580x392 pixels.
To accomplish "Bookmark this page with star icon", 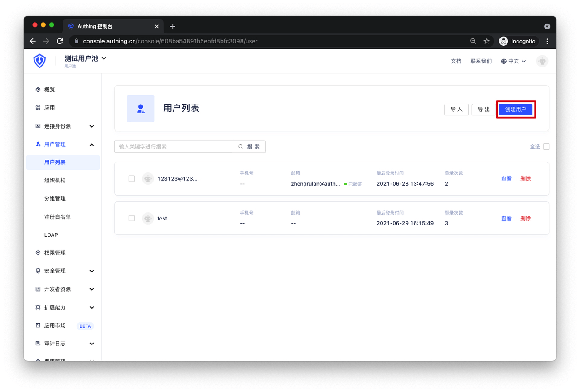I will click(487, 41).
